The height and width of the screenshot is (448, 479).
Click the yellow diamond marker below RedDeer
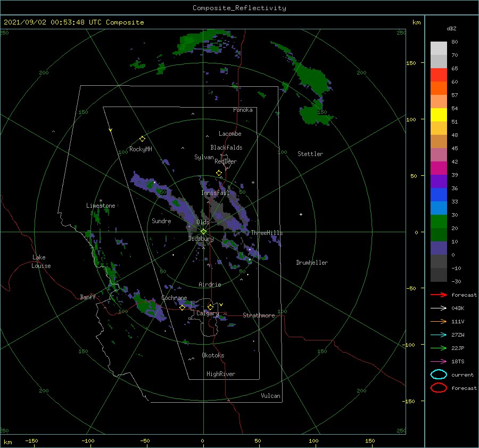point(219,173)
